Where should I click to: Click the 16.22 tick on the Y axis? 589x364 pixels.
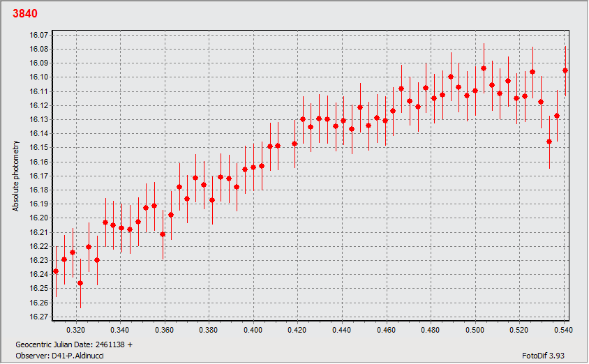click(x=39, y=246)
